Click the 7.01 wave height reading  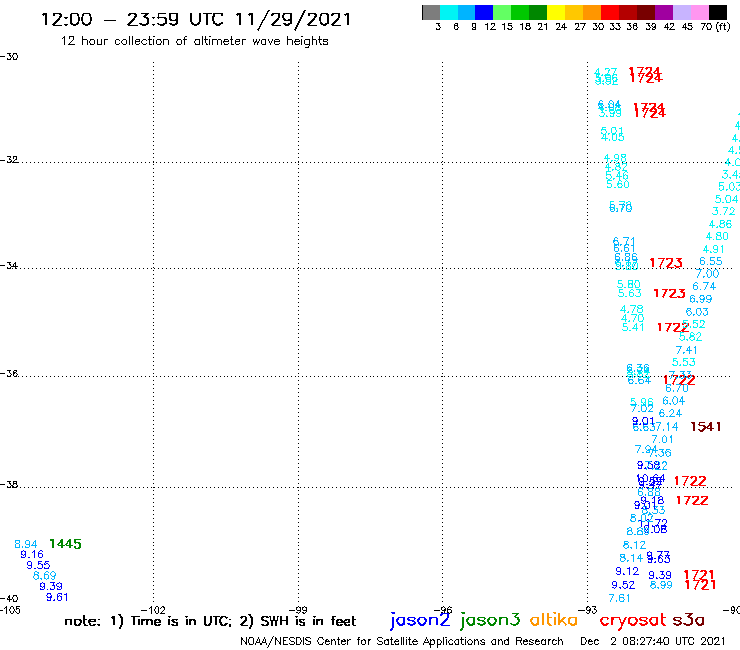662,439
